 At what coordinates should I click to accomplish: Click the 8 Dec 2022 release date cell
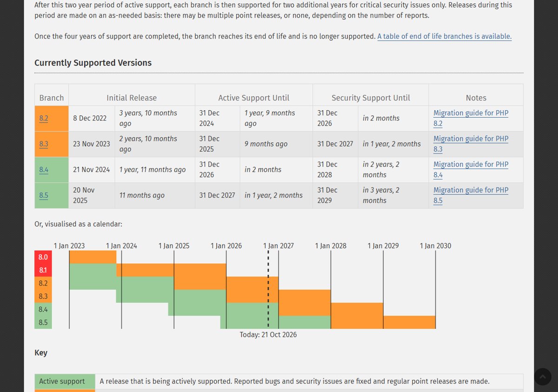92,118
